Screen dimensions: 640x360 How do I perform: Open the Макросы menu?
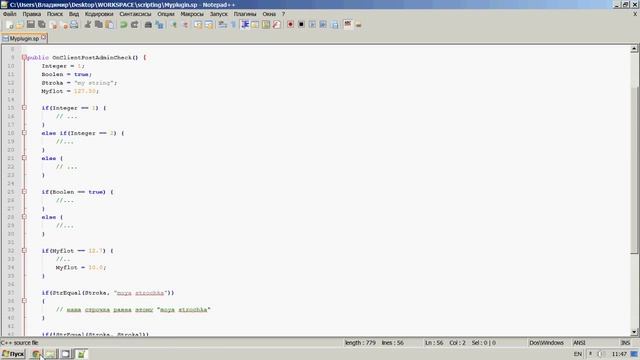click(x=192, y=14)
